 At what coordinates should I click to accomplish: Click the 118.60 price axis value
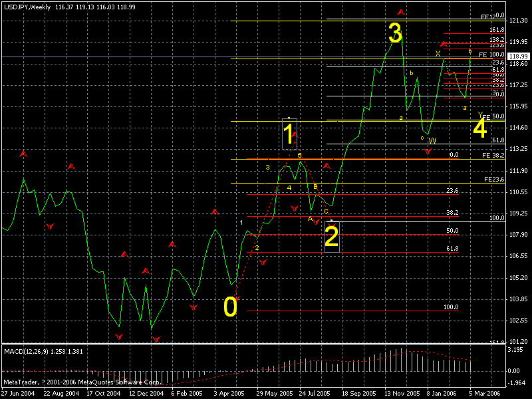519,63
